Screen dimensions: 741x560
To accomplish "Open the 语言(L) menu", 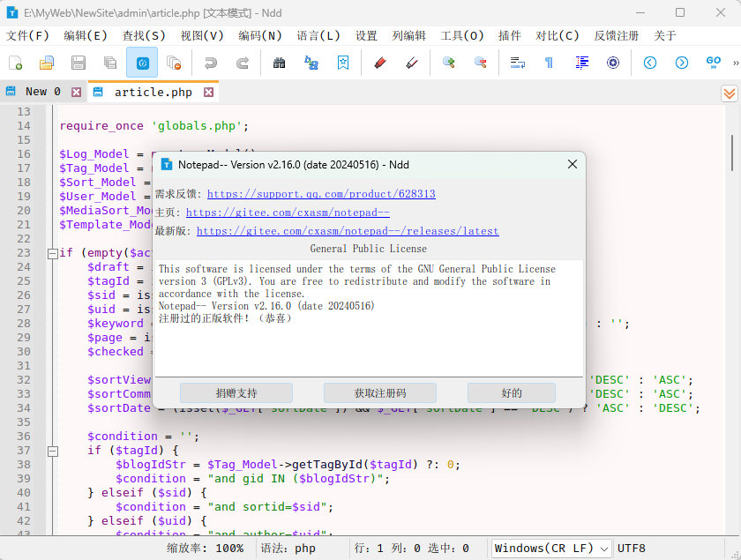I will pyautogui.click(x=318, y=36).
